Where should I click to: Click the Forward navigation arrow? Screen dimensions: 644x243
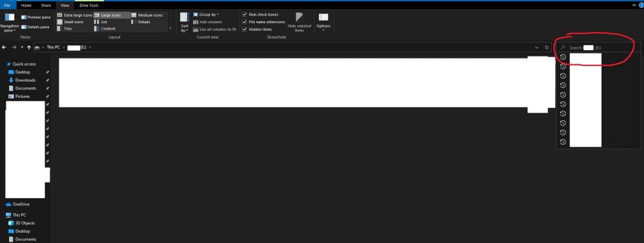(x=14, y=48)
